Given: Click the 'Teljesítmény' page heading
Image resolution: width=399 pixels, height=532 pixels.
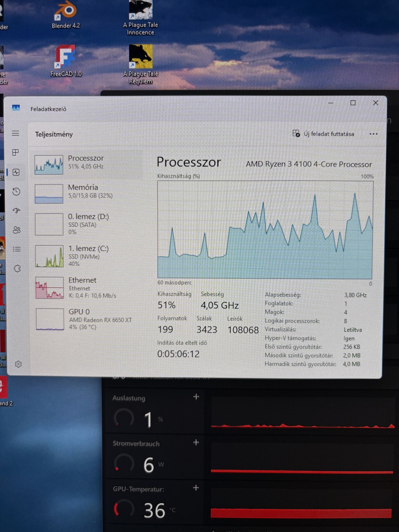Looking at the screenshot, I should (x=54, y=134).
